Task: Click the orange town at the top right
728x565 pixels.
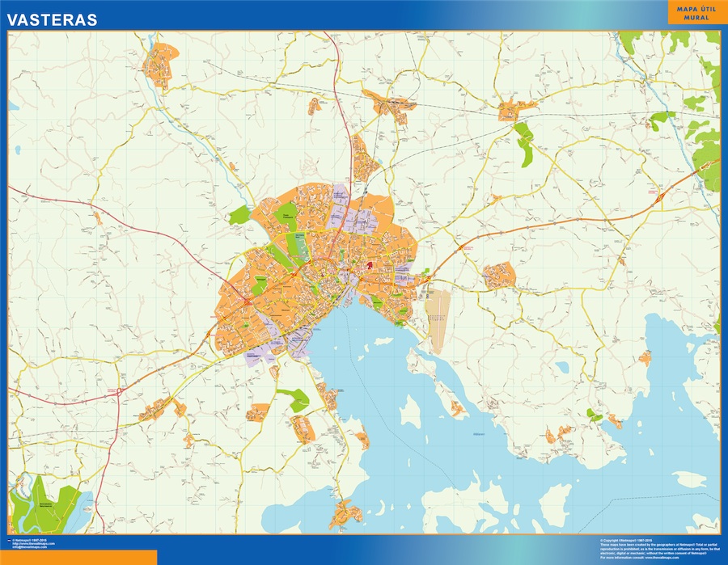Action: click(518, 107)
